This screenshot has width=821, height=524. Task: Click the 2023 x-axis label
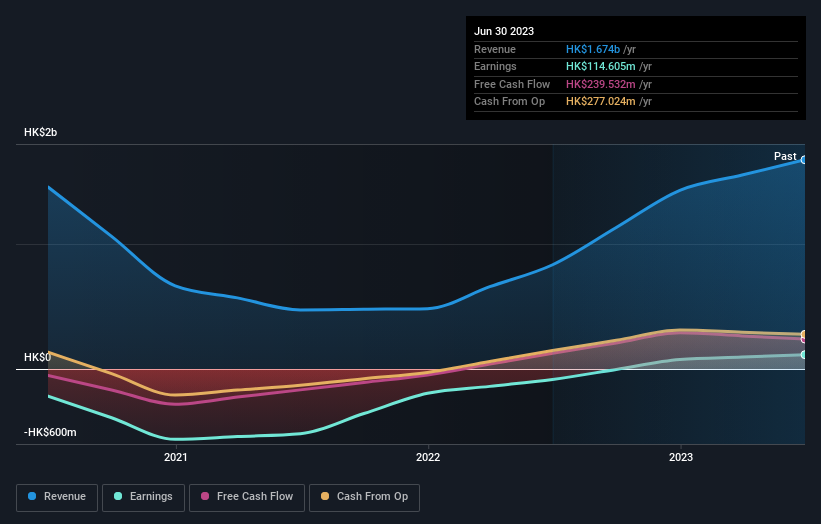(x=681, y=458)
